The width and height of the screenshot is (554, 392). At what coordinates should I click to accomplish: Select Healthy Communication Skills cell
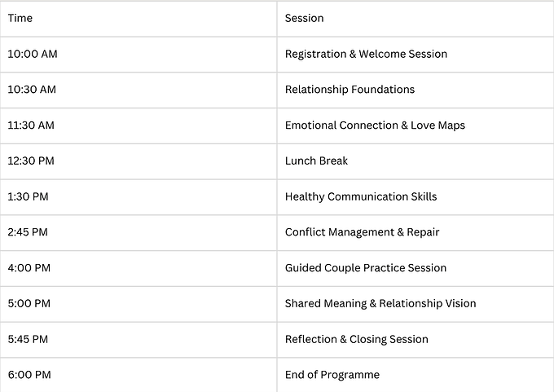415,197
